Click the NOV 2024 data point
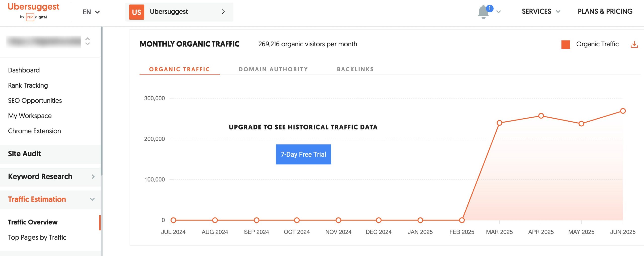This screenshot has width=644, height=256. pyautogui.click(x=339, y=220)
